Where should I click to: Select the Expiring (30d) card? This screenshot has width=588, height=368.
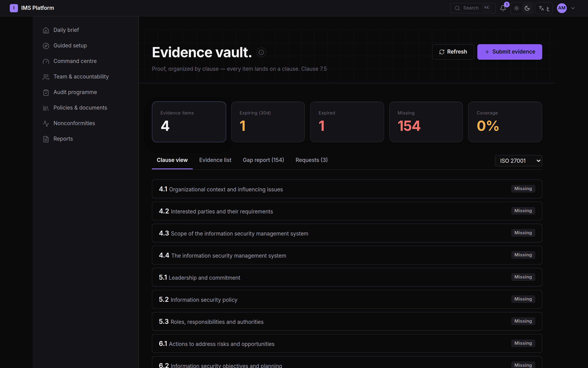pyautogui.click(x=268, y=122)
